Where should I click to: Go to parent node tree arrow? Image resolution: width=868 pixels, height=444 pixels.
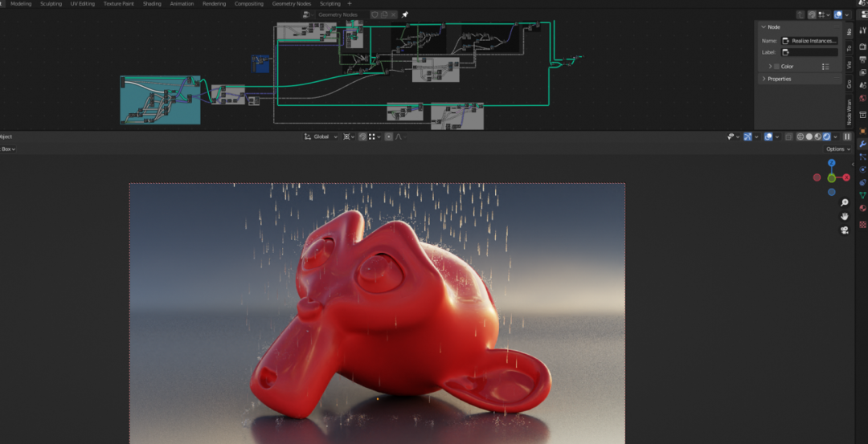[x=800, y=14]
